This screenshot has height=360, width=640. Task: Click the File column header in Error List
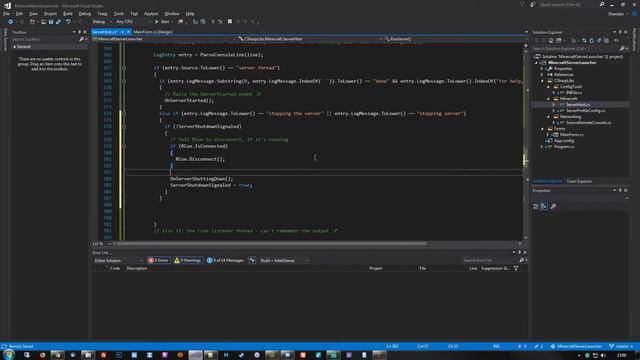(422, 268)
